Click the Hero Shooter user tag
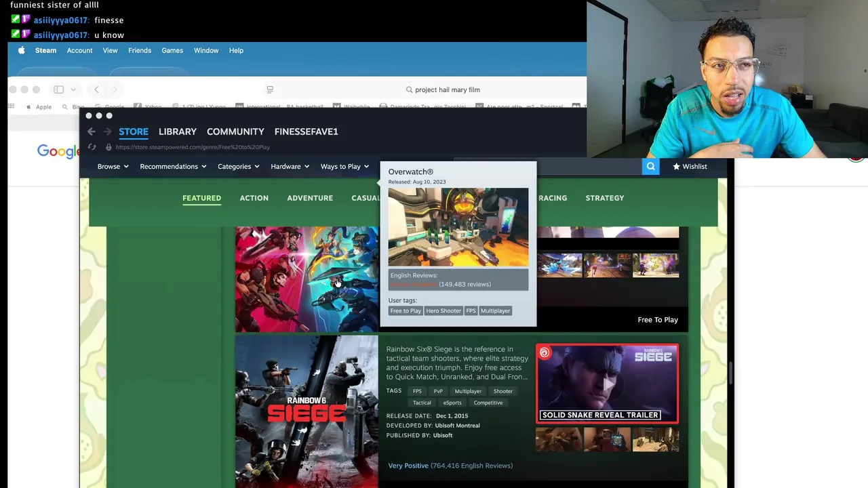The image size is (868, 488). pyautogui.click(x=443, y=310)
